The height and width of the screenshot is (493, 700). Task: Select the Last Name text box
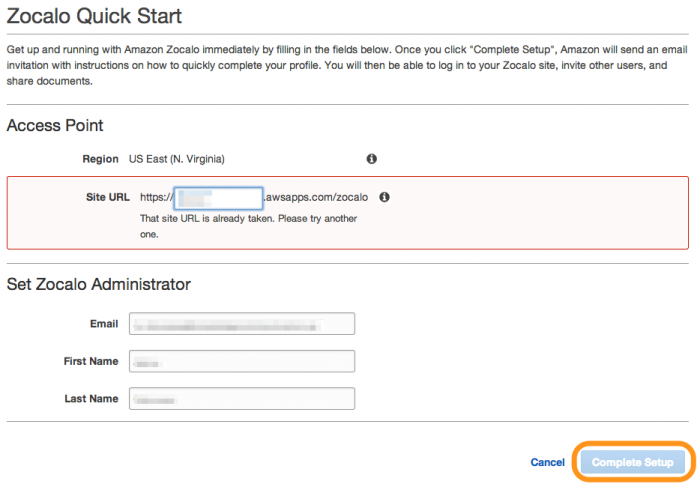click(x=242, y=399)
